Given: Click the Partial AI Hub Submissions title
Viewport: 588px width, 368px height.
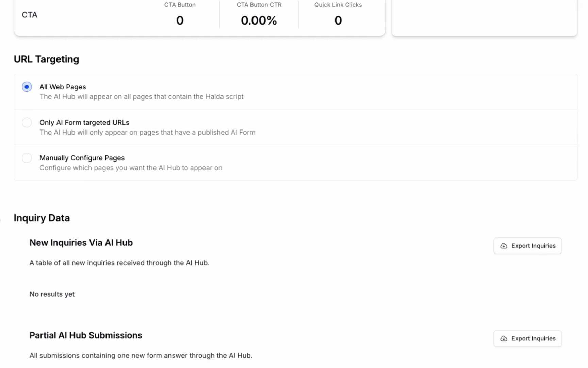Looking at the screenshot, I should [86, 335].
